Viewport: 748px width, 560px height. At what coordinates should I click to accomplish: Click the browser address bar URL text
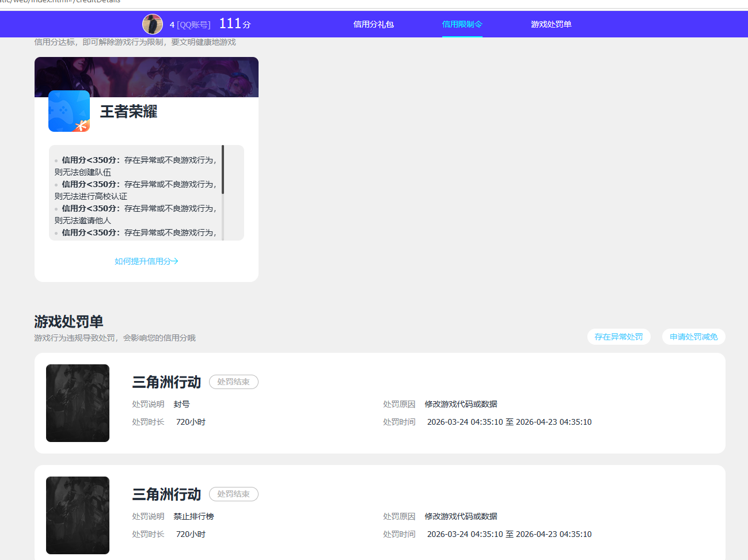60,2
